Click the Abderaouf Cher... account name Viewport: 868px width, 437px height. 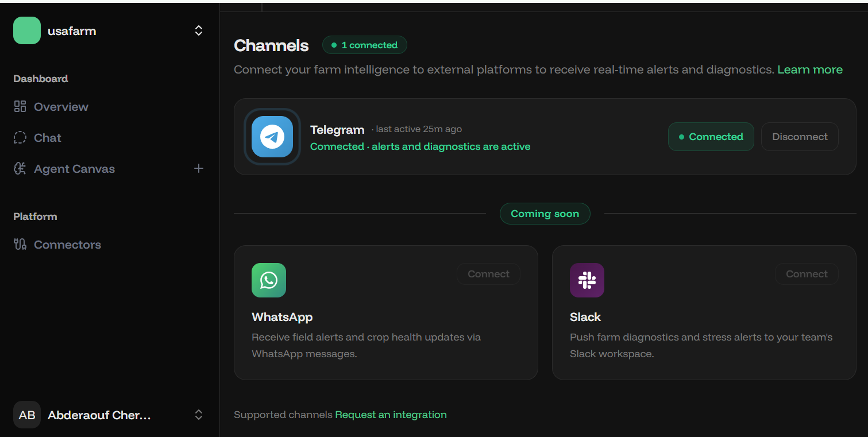(x=99, y=415)
